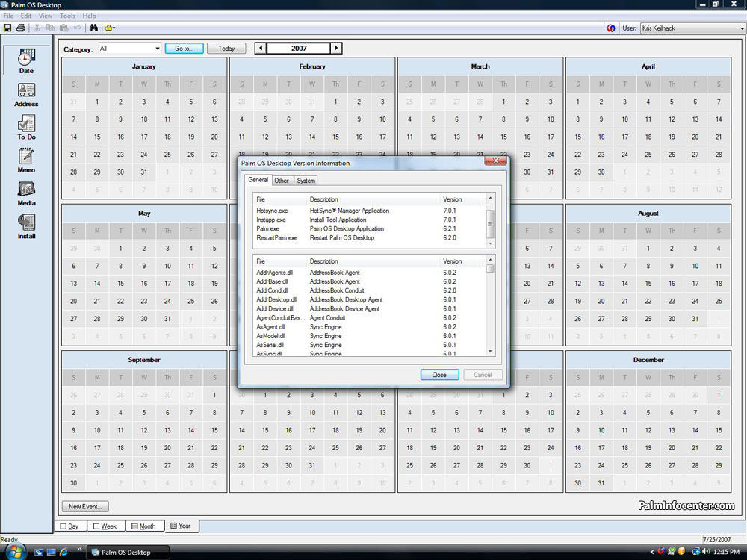Viewport: 747px width, 560px height.
Task: Show hidden tray icons arrow
Action: click(652, 552)
